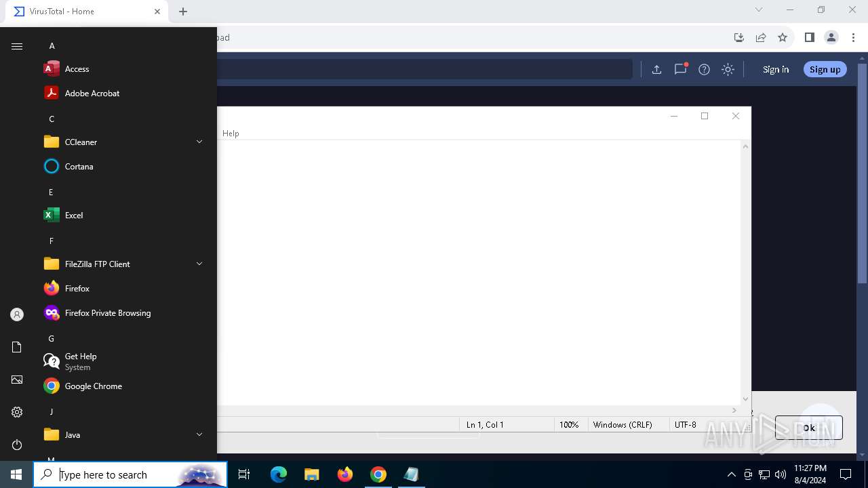The width and height of the screenshot is (868, 488).
Task: Click the Ok button on VirusTotal page
Action: pyautogui.click(x=809, y=428)
